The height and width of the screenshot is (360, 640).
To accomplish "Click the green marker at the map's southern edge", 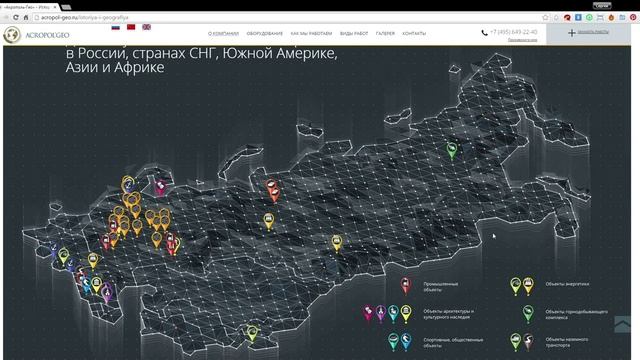I will 252,333.
